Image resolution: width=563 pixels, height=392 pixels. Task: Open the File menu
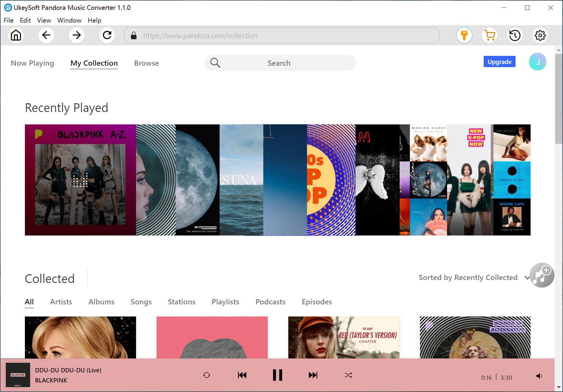coord(8,20)
